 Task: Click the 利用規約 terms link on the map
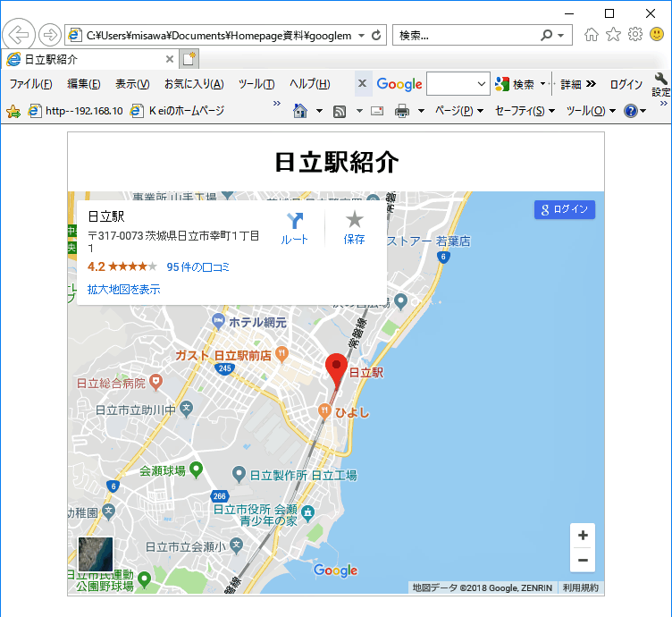tap(581, 587)
